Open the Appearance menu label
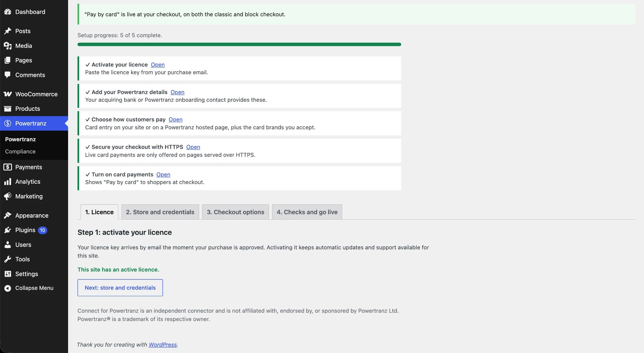Viewport: 644px width, 353px height. pyautogui.click(x=32, y=215)
